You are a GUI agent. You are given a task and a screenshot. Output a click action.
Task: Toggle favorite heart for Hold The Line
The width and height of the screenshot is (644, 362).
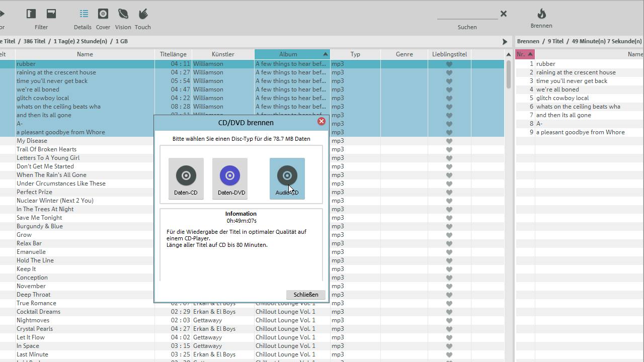point(449,260)
